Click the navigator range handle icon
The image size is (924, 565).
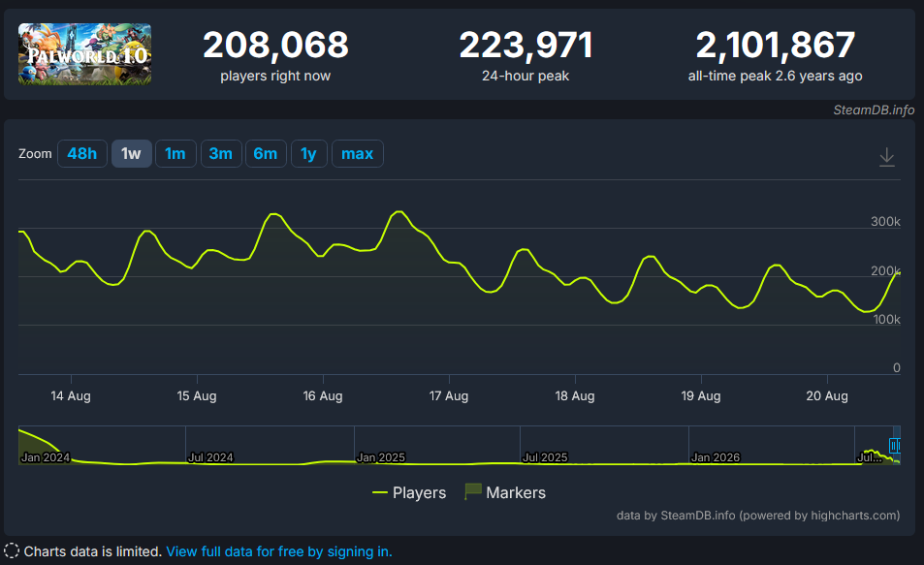[x=894, y=446]
